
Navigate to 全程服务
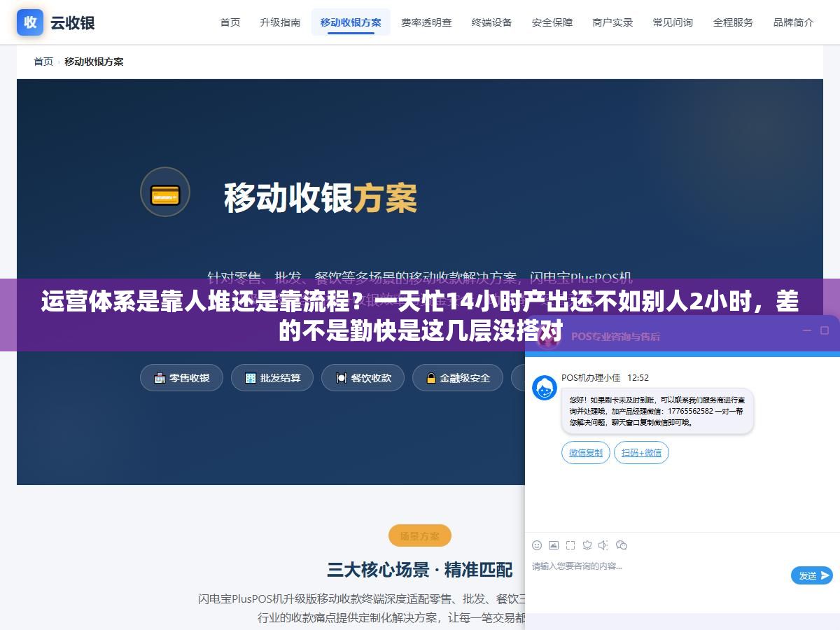(x=733, y=22)
